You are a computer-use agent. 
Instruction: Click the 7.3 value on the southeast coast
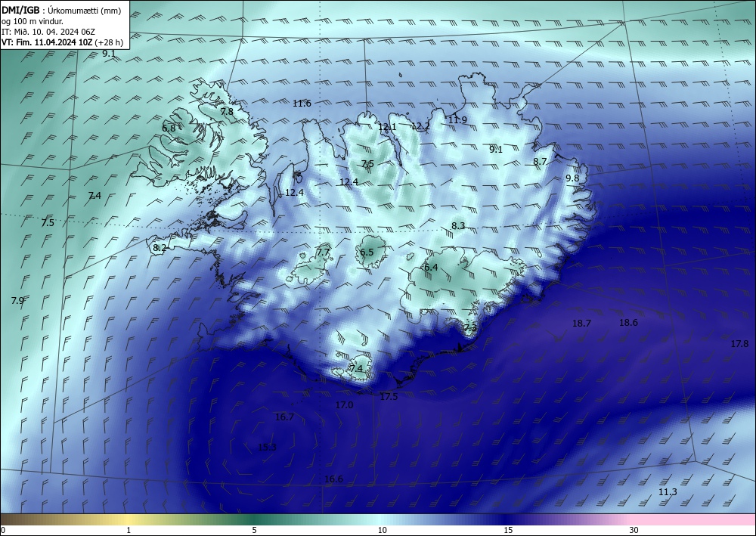coord(470,328)
